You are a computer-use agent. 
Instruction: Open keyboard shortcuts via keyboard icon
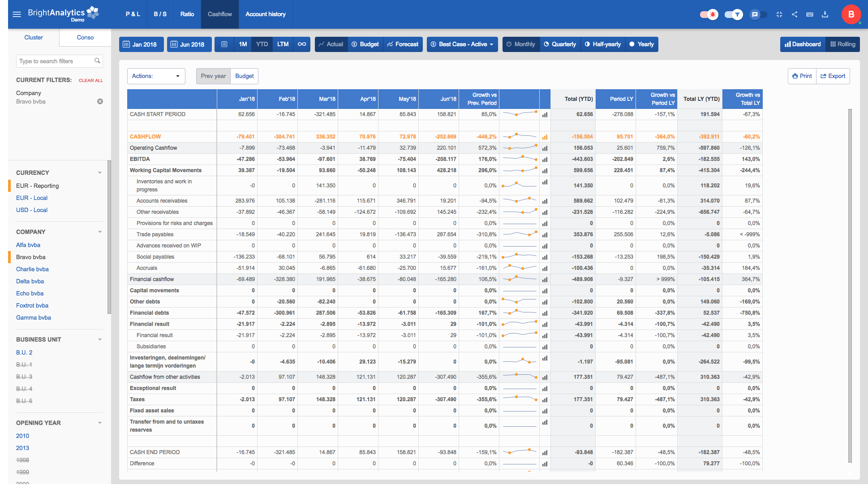[810, 14]
